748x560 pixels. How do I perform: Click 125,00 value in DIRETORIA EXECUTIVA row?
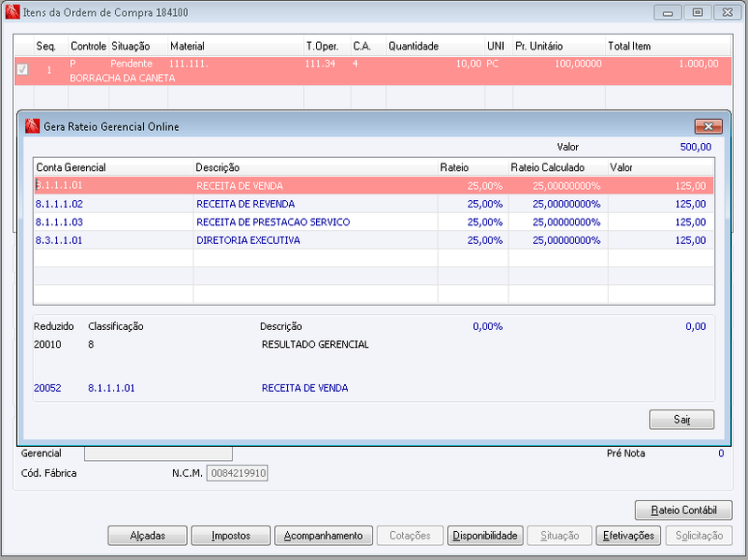(690, 240)
